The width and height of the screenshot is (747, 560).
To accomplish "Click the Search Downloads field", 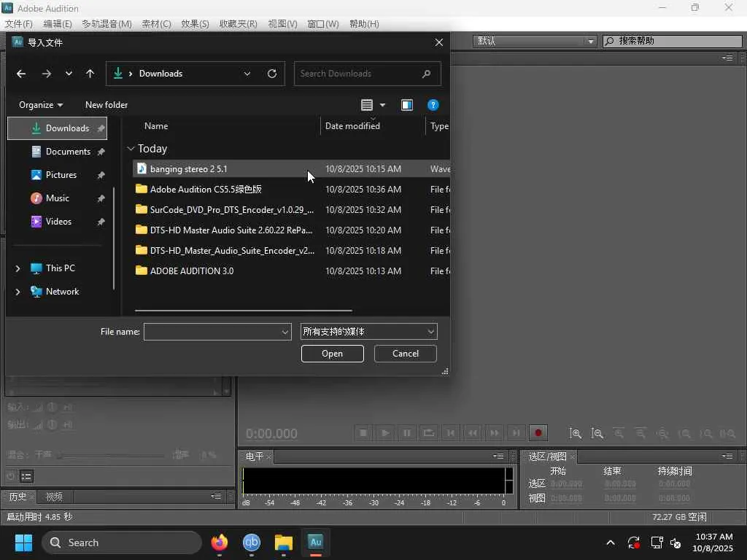I will tap(368, 74).
